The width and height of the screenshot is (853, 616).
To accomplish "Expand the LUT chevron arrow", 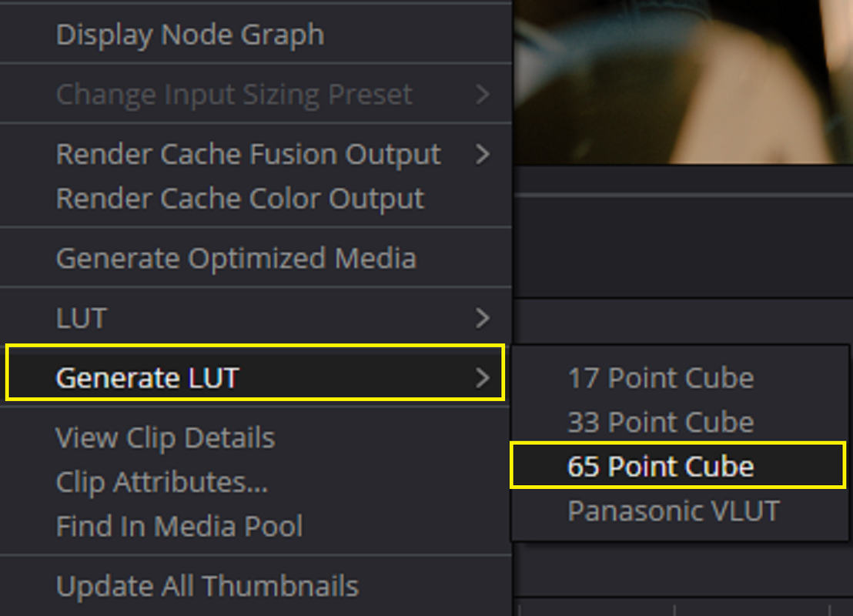I will [482, 318].
